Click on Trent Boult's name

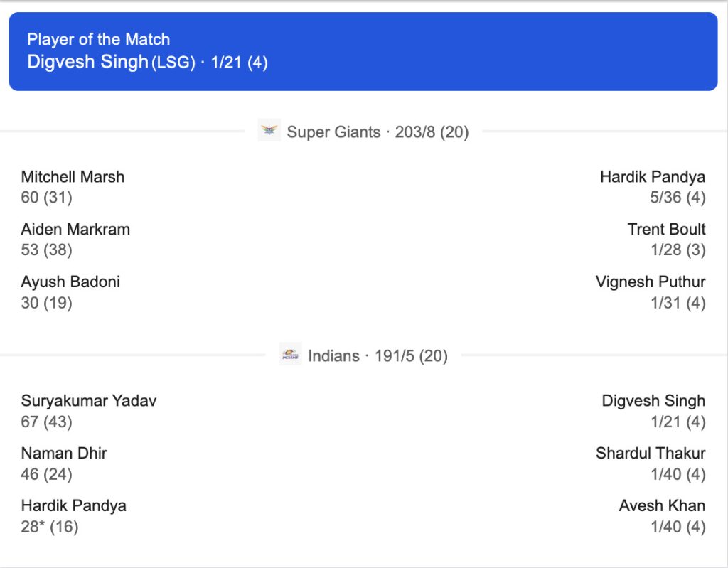pyautogui.click(x=666, y=230)
